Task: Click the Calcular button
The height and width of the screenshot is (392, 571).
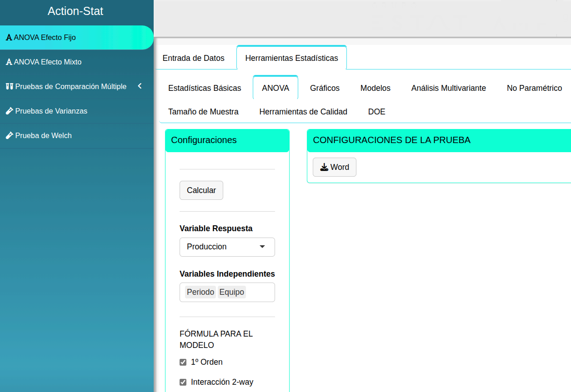Action: pyautogui.click(x=201, y=190)
